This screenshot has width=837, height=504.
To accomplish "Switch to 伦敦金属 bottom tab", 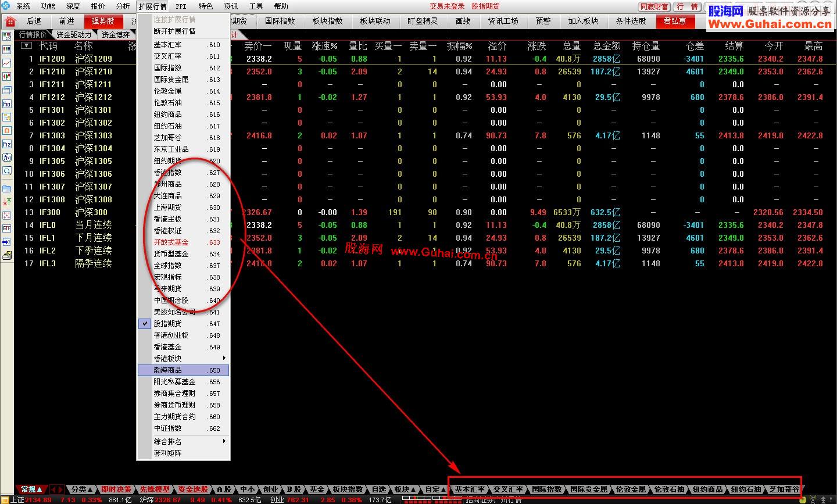I will click(x=631, y=489).
